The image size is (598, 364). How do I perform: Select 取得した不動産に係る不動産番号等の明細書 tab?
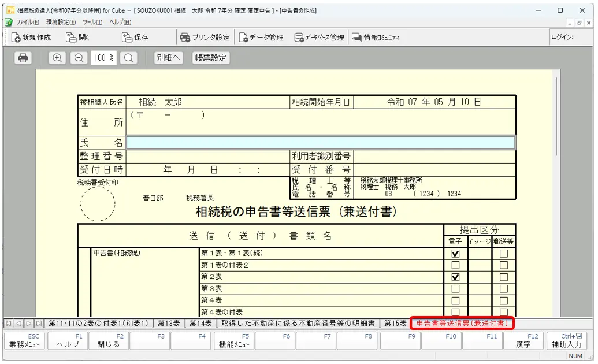[298, 324]
